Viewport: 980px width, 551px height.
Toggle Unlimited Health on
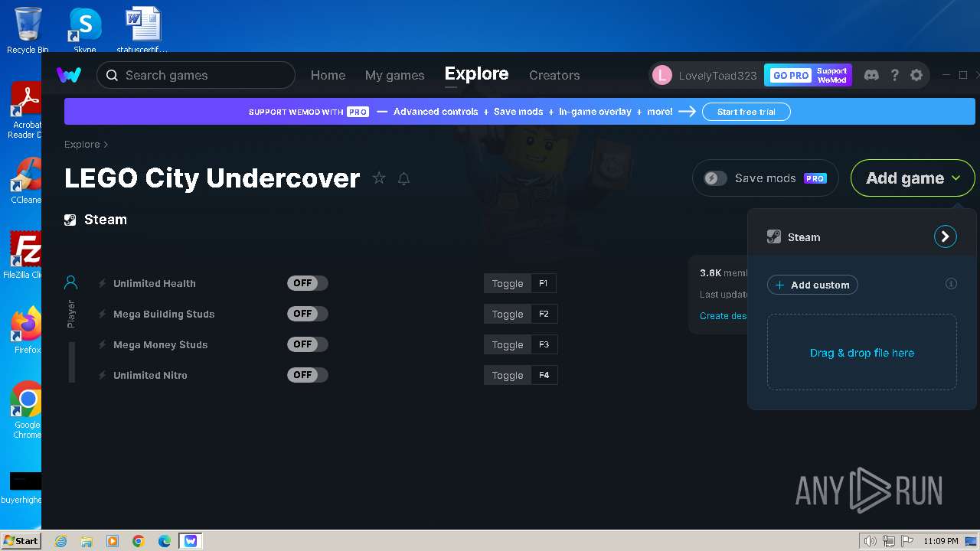(308, 283)
